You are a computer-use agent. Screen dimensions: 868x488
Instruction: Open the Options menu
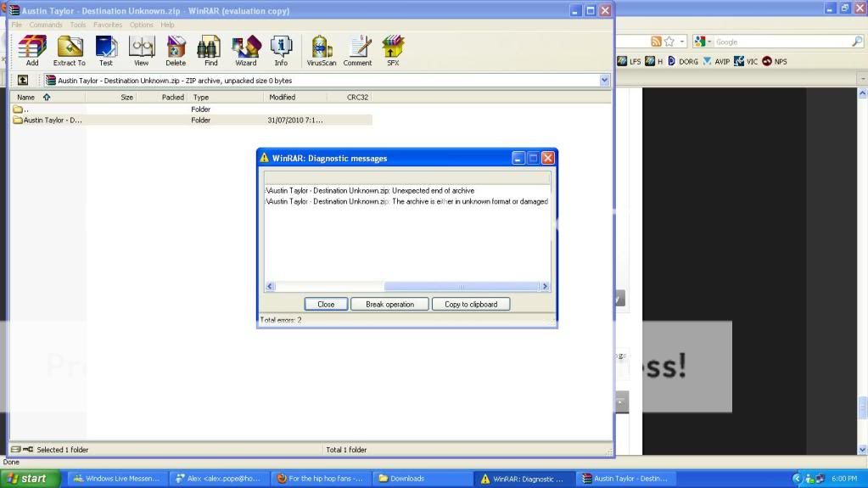pyautogui.click(x=141, y=25)
